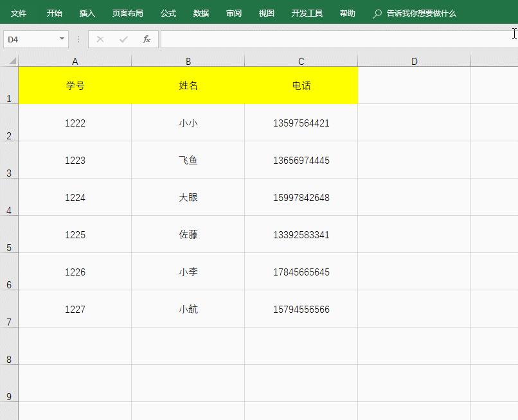This screenshot has width=518, height=420.
Task: Click the 帮助 ribbon tab
Action: 347,12
